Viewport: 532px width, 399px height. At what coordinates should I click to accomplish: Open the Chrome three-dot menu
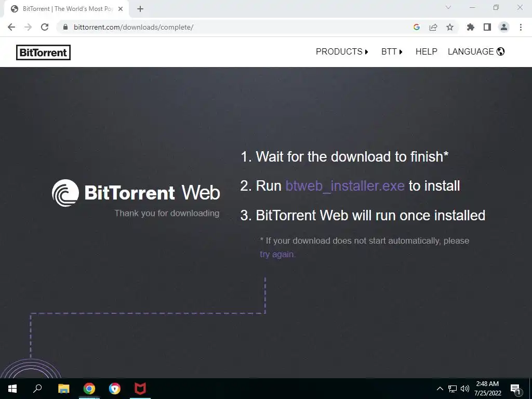521,27
